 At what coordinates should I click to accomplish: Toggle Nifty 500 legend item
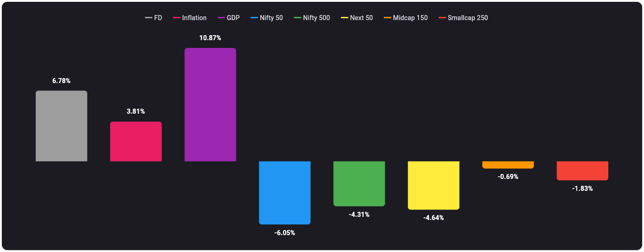click(x=312, y=18)
